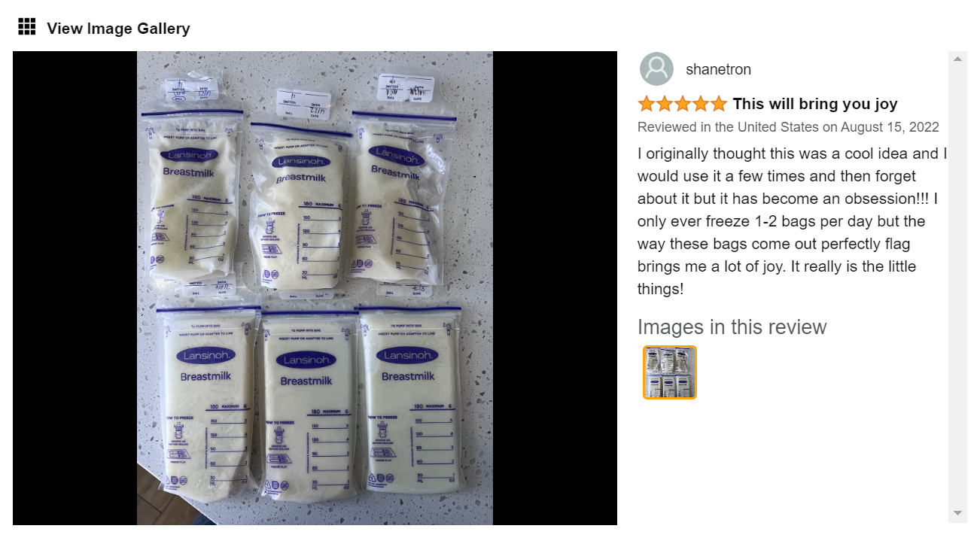This screenshot has height=553, width=980.
Task: Select the review title "This will bring you joy"
Action: (x=815, y=104)
